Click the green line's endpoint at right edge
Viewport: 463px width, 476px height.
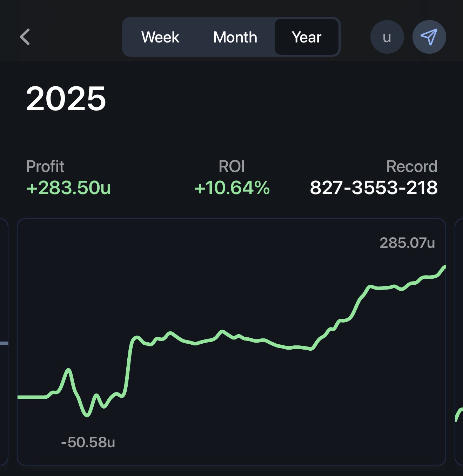(444, 267)
